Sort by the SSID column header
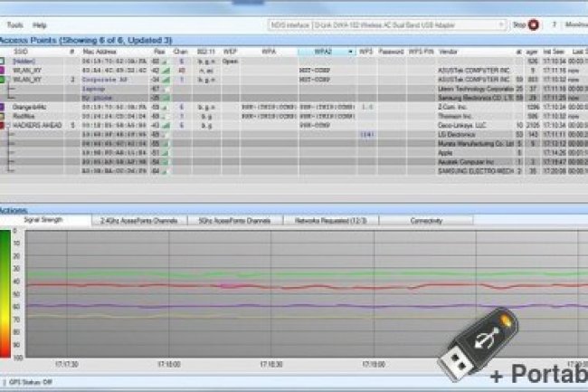 pyautogui.click(x=21, y=52)
